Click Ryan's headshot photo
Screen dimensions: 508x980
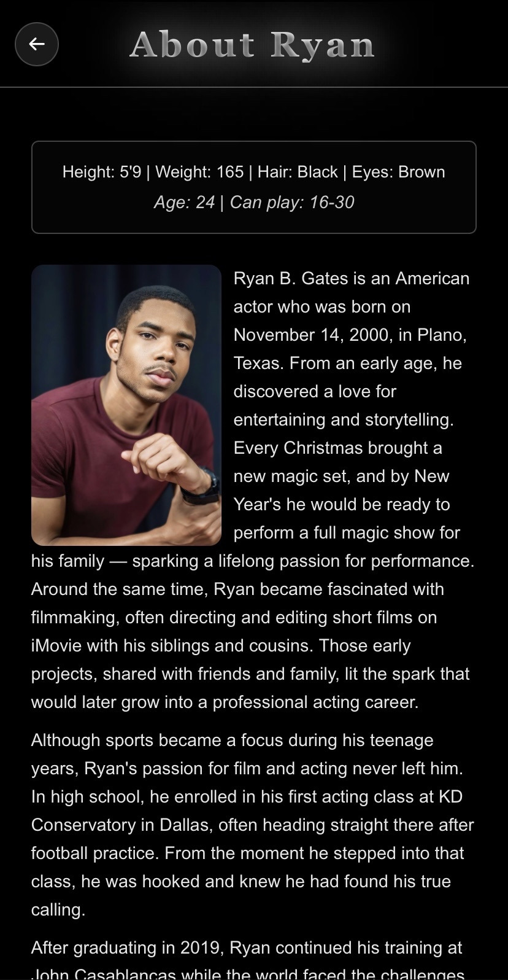(x=126, y=405)
